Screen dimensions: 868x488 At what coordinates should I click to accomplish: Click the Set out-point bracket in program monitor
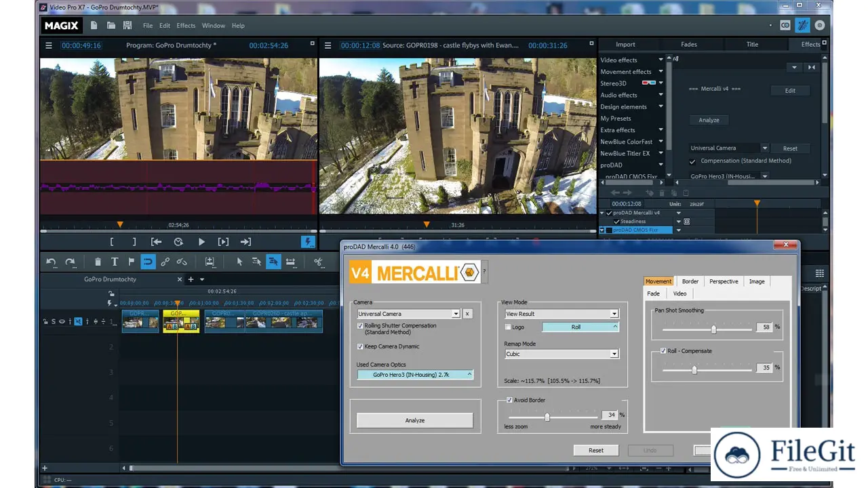pyautogui.click(x=134, y=242)
